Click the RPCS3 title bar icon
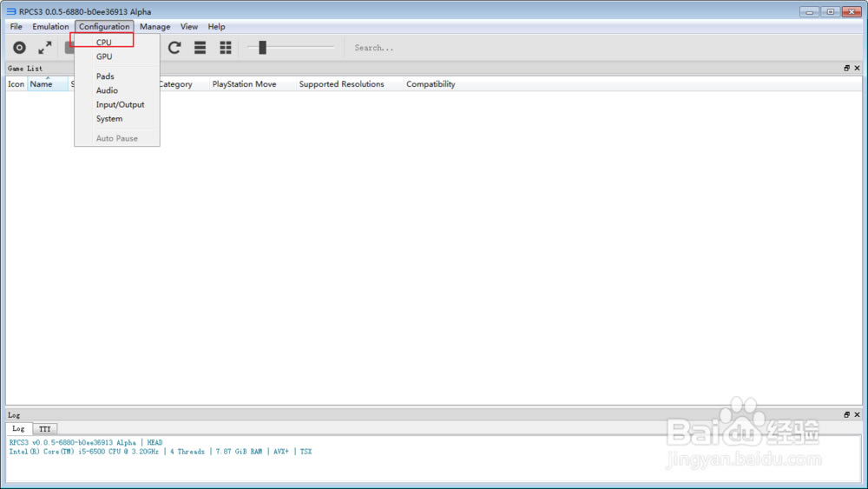The image size is (868, 489). tap(11, 11)
